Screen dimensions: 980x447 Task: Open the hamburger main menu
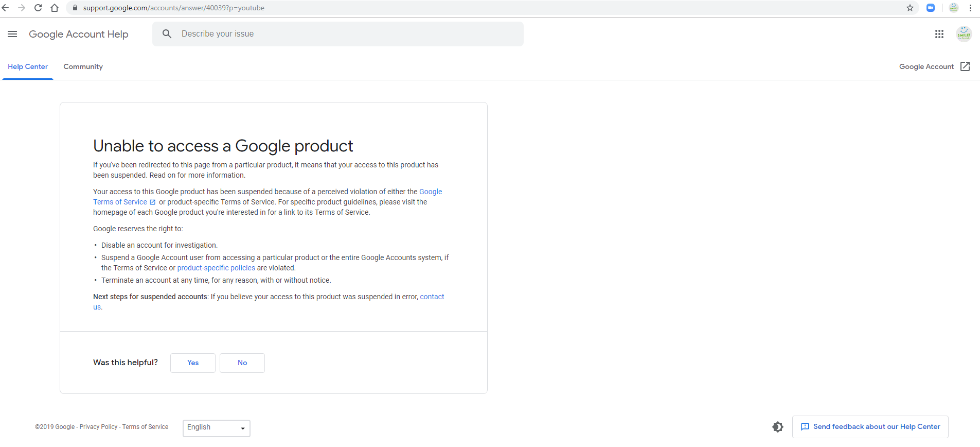12,34
